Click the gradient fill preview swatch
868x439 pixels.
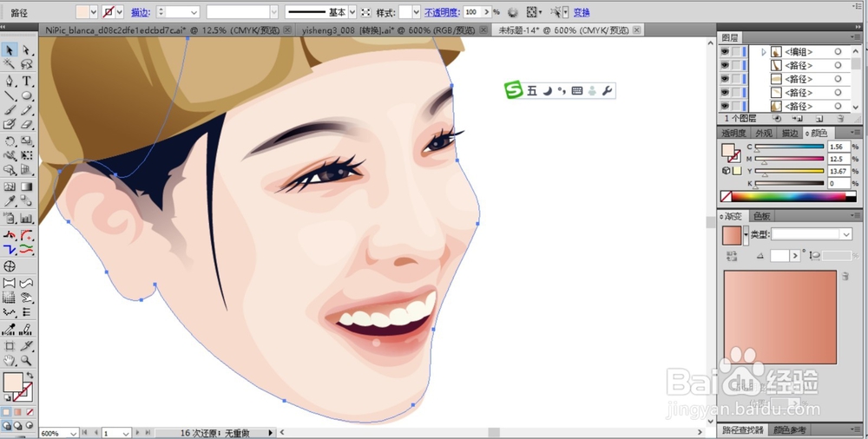pos(731,235)
